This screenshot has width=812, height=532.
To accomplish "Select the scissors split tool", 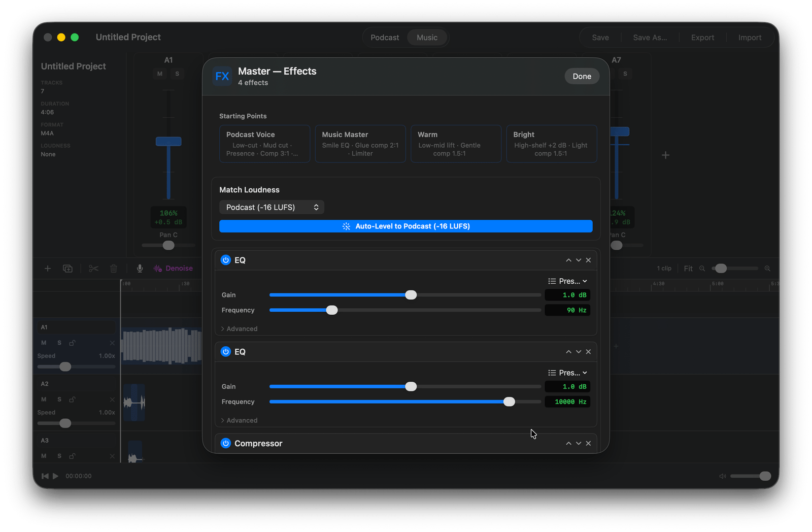I will (x=93, y=269).
